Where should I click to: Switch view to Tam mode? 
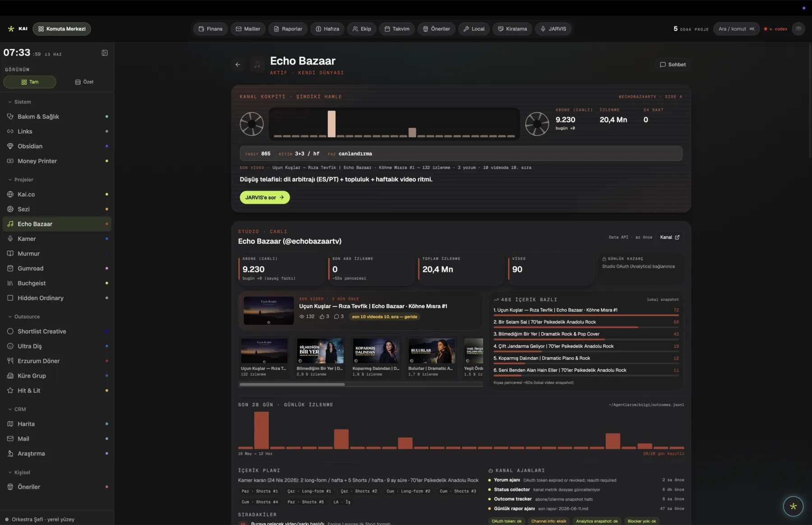point(30,82)
